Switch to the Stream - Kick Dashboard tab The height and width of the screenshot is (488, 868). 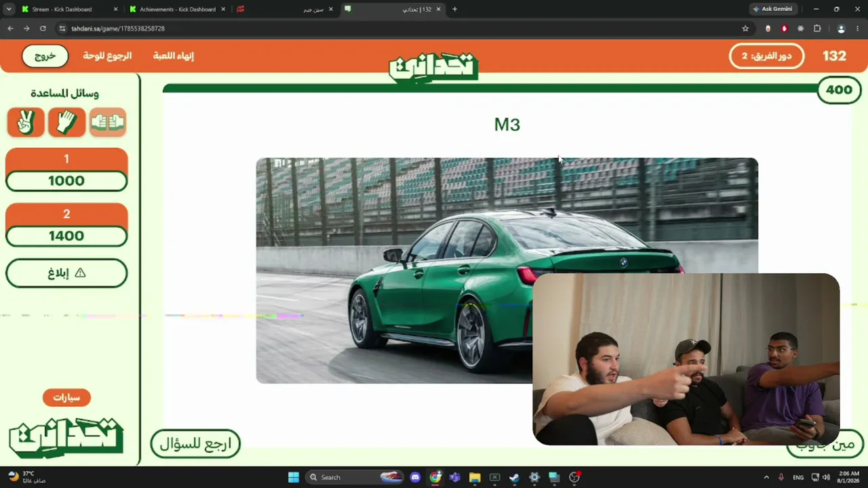tap(70, 9)
